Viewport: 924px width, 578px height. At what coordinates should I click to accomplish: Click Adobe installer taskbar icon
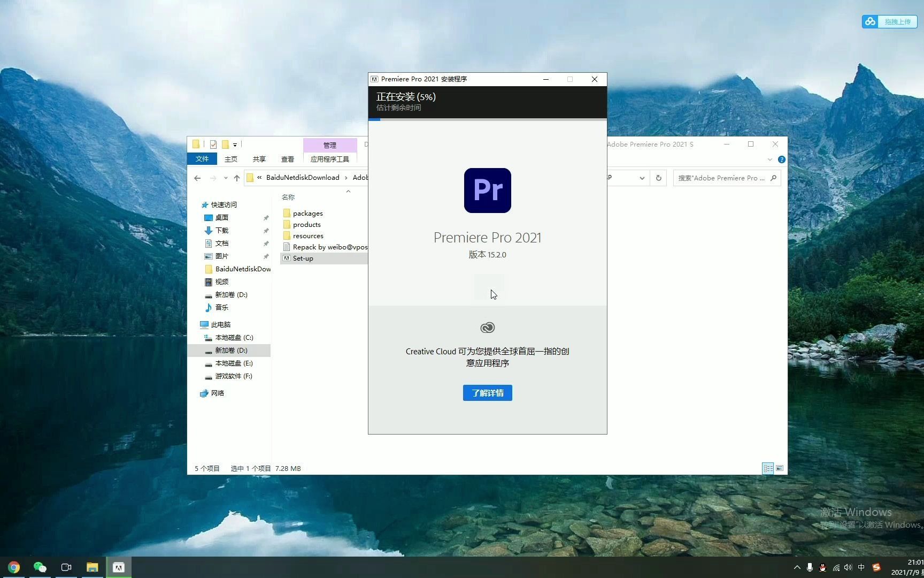click(x=119, y=567)
